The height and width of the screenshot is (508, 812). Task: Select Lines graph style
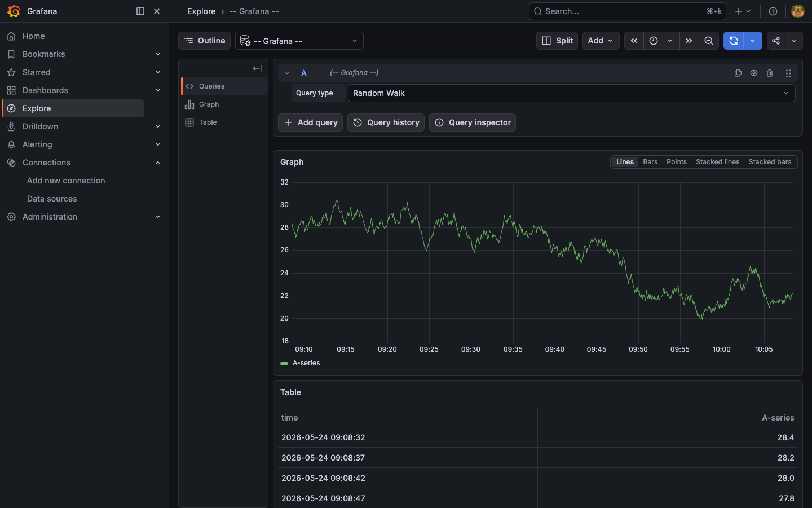pyautogui.click(x=625, y=162)
